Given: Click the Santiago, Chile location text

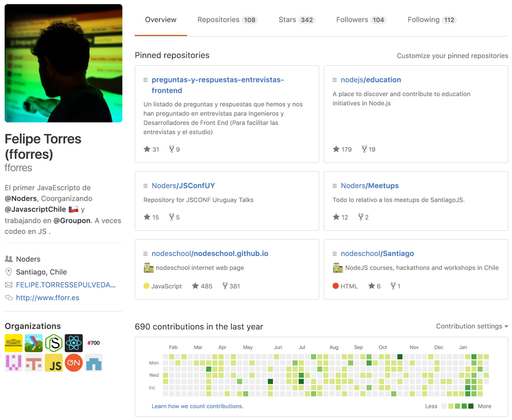Looking at the screenshot, I should click(41, 272).
